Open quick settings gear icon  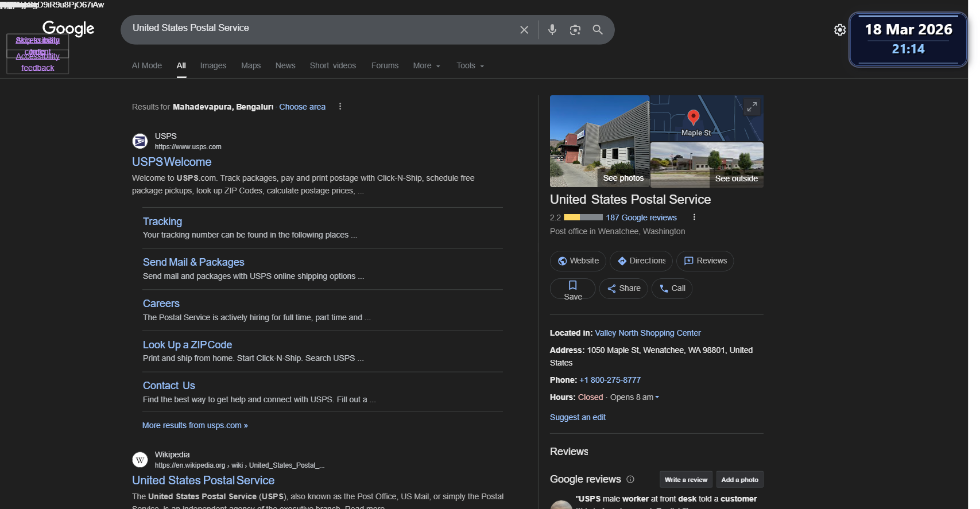(840, 30)
